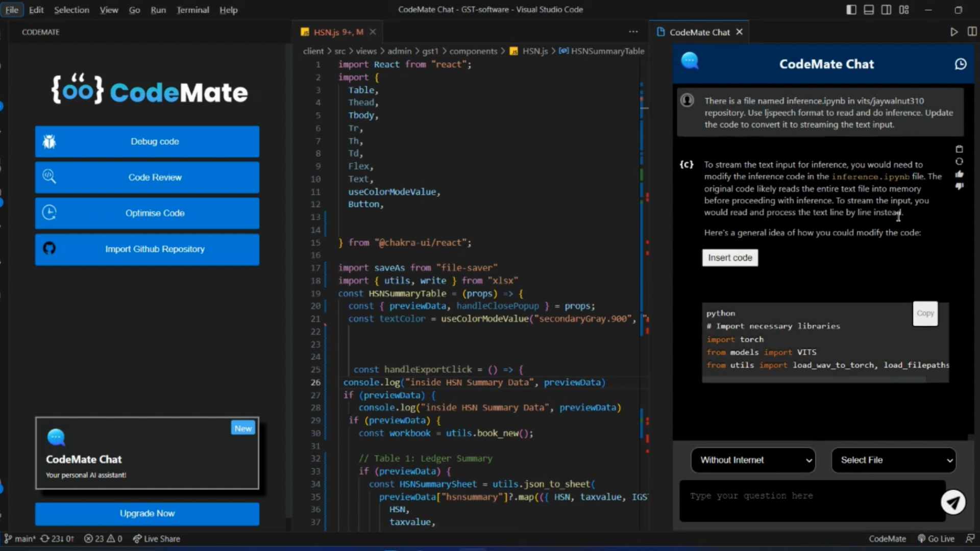Toggle primary side bar layout icon
Screen dimensions: 980x551
851,10
